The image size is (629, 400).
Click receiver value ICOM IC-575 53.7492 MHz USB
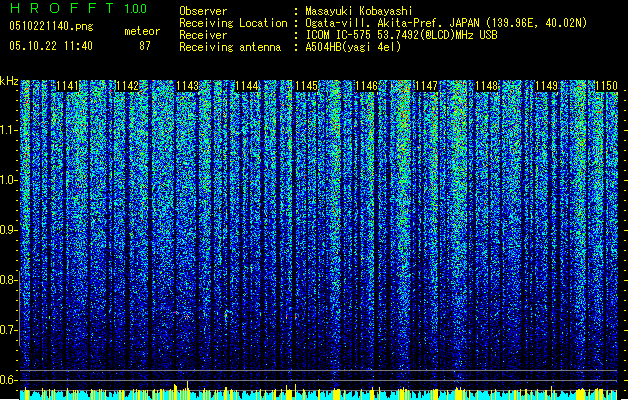401,35
